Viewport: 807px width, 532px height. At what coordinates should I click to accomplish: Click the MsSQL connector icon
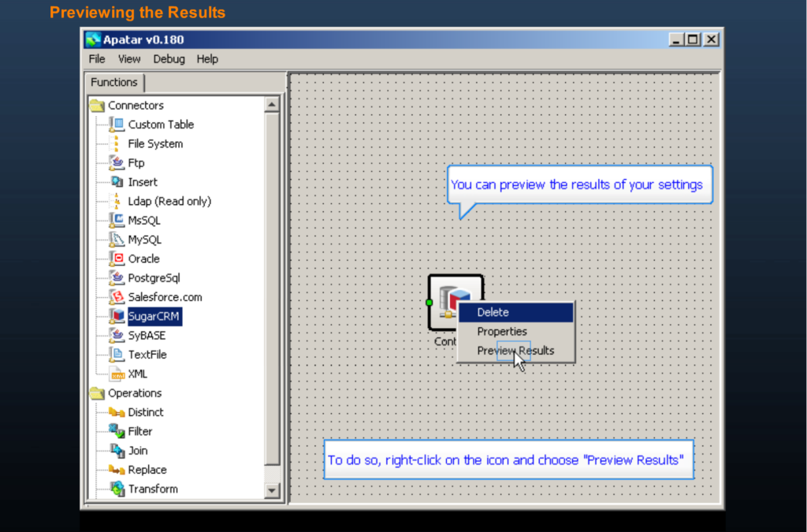pos(117,220)
